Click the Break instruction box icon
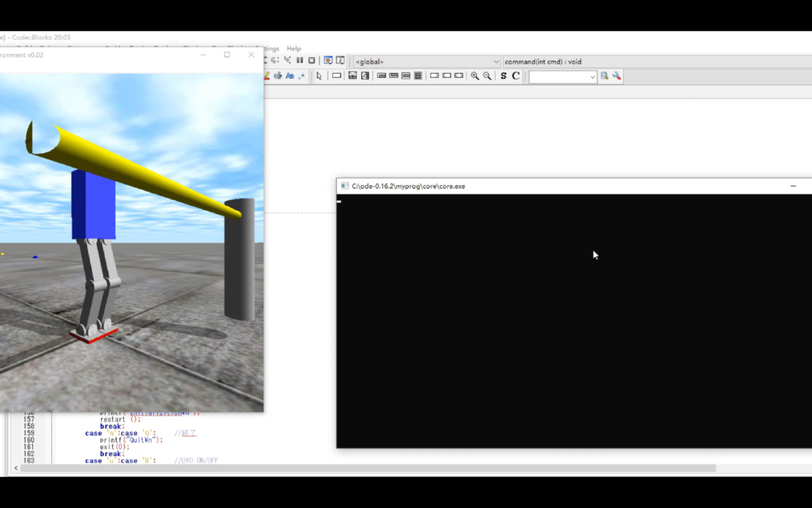Image resolution: width=812 pixels, height=508 pixels. (434, 76)
